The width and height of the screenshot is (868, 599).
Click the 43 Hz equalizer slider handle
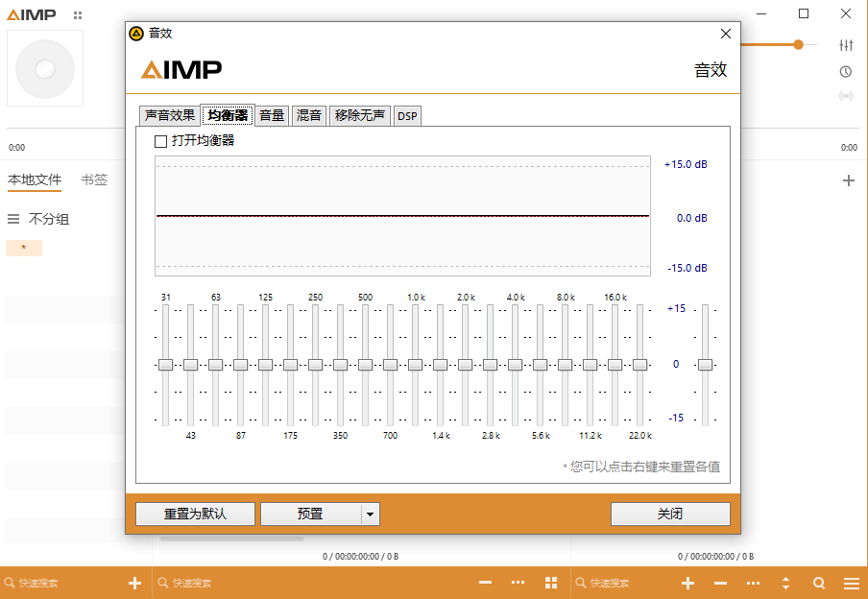pyautogui.click(x=190, y=364)
